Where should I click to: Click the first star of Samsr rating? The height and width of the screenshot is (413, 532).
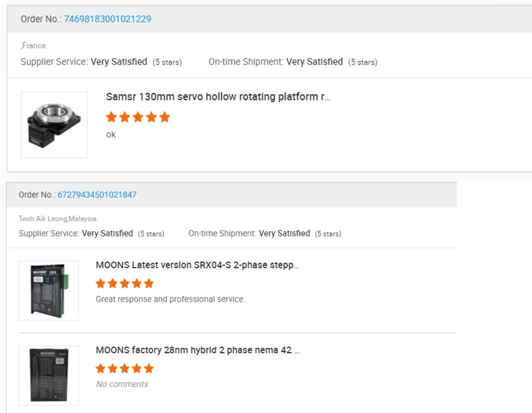pos(111,117)
